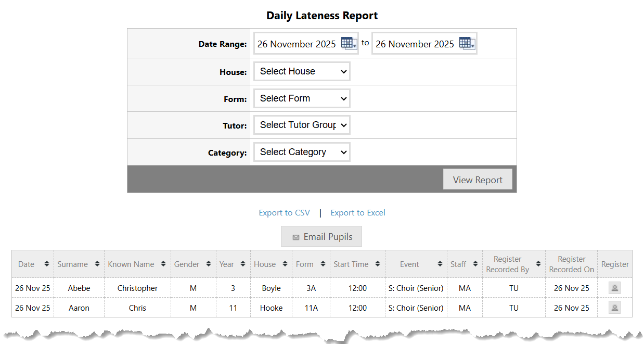Click envelope icon on Email Pupils

(x=295, y=237)
